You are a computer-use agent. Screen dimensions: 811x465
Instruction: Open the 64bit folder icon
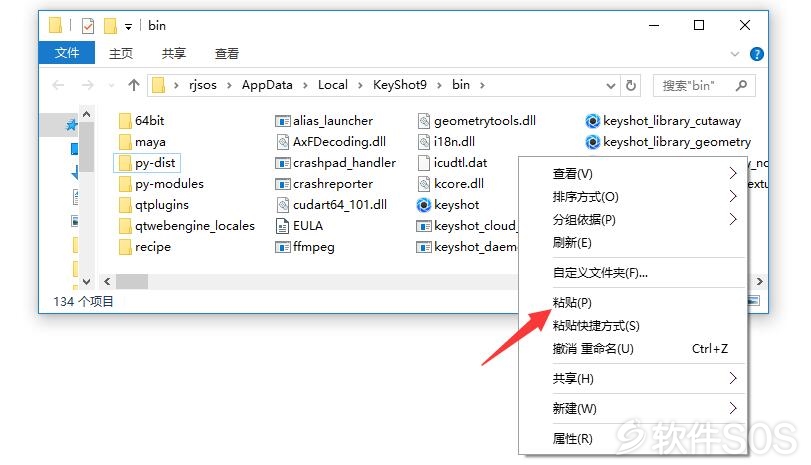click(x=125, y=121)
